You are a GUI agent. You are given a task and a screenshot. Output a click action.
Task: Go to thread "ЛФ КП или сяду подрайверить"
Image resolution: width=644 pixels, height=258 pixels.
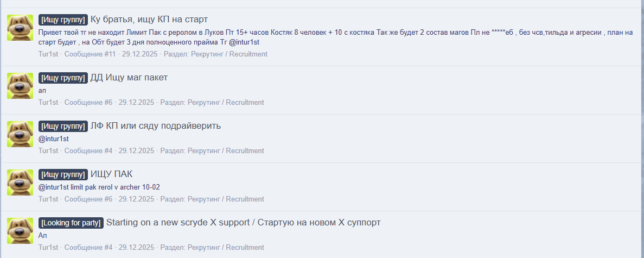click(x=156, y=126)
